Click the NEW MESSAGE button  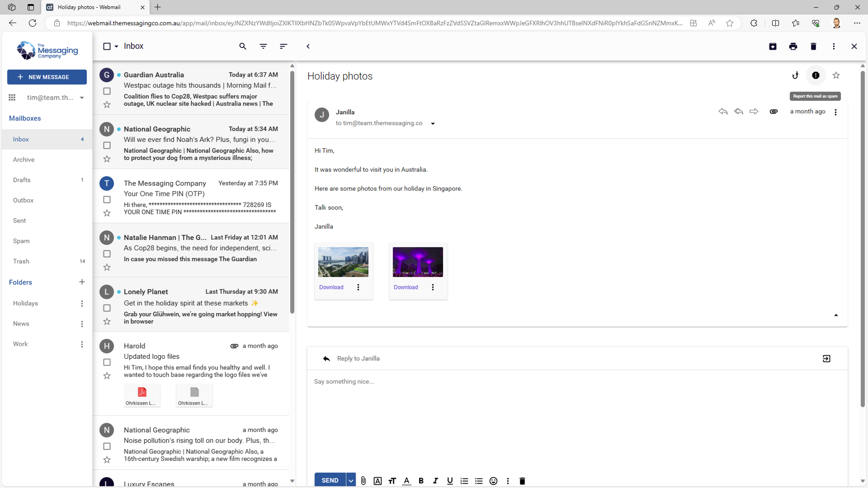47,77
